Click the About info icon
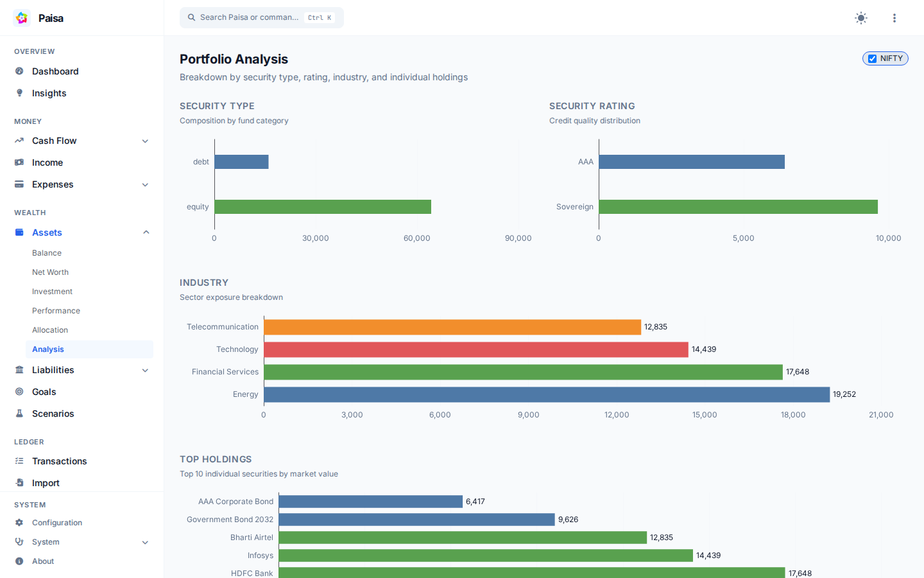Screen dimensions: 924x578 (x=19, y=561)
